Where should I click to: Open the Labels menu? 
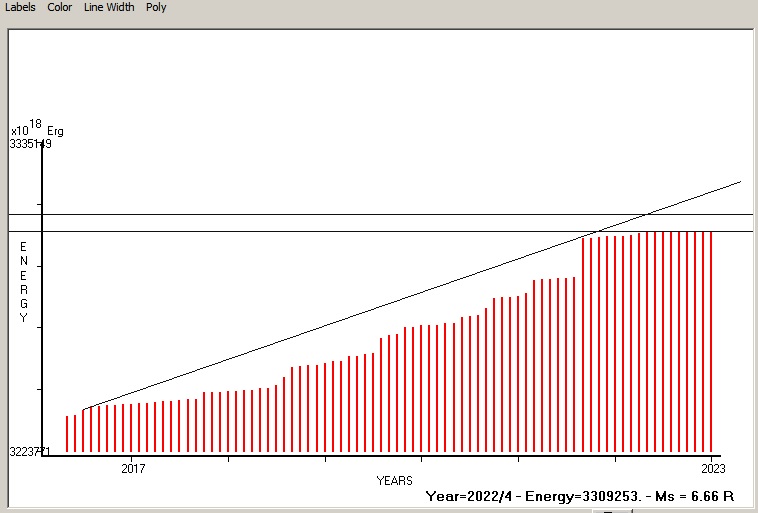point(20,7)
